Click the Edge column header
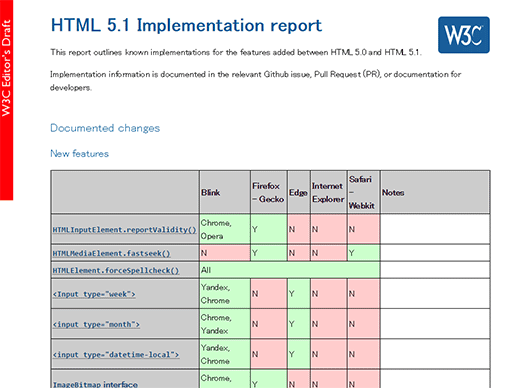Screen dimensions: 525x388 [x=298, y=192]
